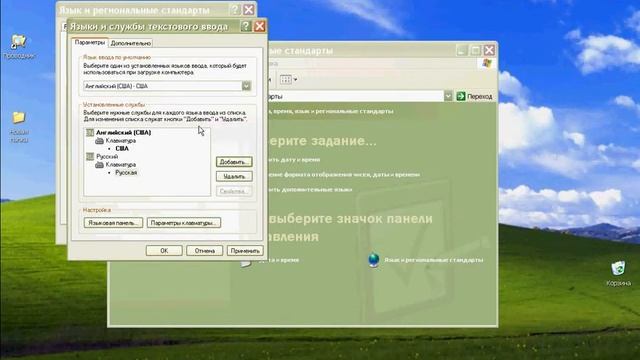Click the keyboard icon under Английский (США)
Screen dimensions: 640x360
tap(99, 141)
